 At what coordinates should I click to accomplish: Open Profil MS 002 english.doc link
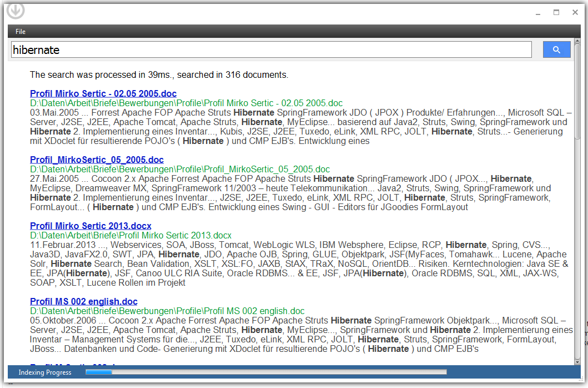point(84,302)
